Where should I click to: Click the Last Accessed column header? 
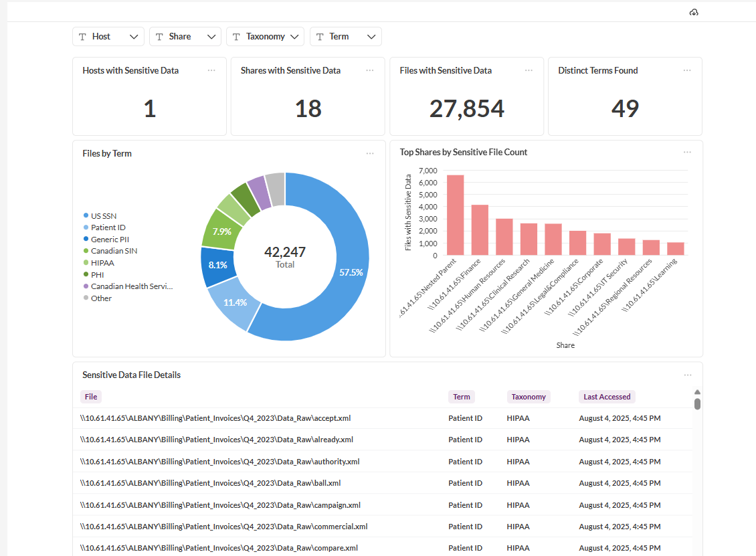[606, 396]
